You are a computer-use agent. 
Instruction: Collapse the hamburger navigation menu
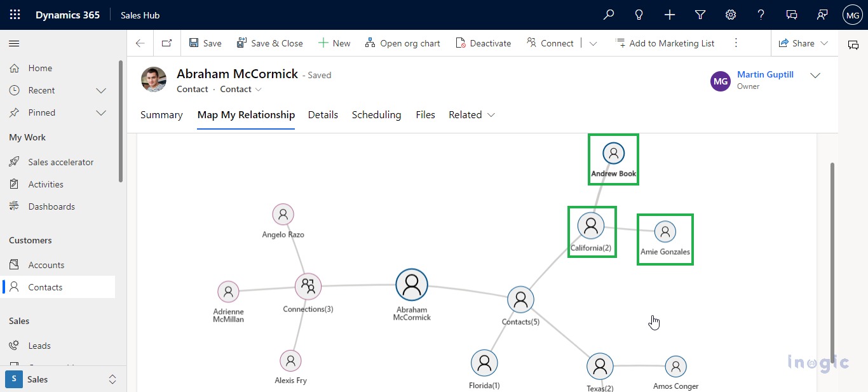pos(14,43)
